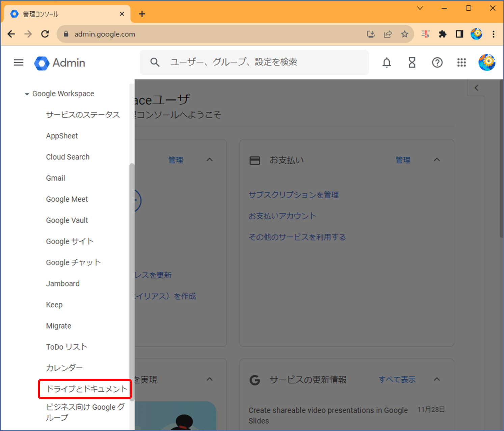
Task: Collapse the Google Workspace tree section
Action: tap(27, 94)
